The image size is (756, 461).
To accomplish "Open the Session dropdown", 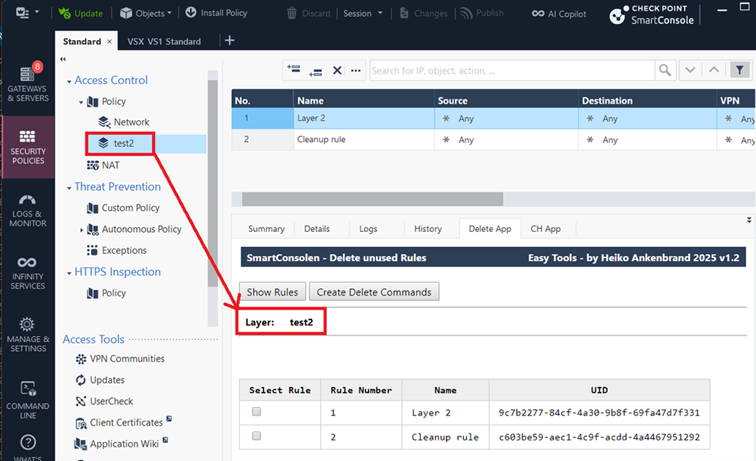I will pos(363,14).
